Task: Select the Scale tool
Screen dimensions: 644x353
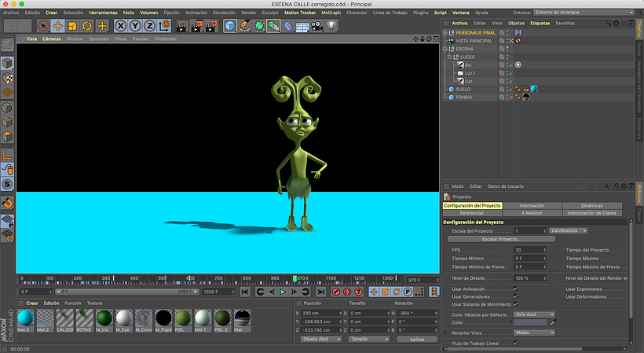Action: [72, 26]
